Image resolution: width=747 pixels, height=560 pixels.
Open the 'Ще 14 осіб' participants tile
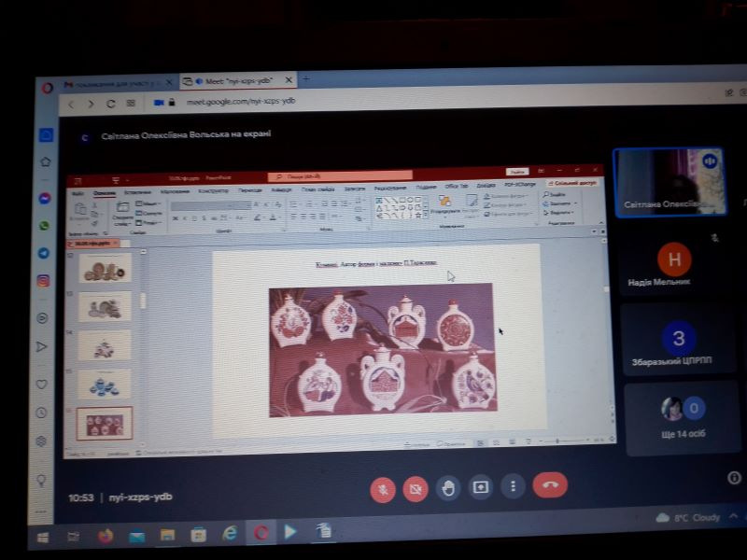click(683, 418)
